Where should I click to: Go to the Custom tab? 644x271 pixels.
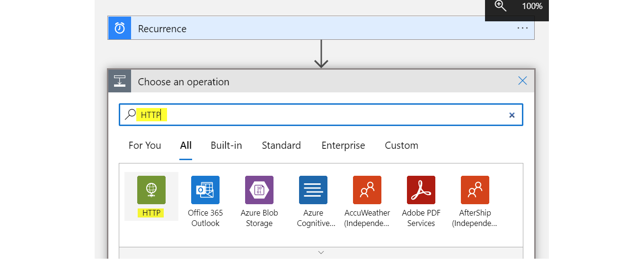pyautogui.click(x=401, y=145)
